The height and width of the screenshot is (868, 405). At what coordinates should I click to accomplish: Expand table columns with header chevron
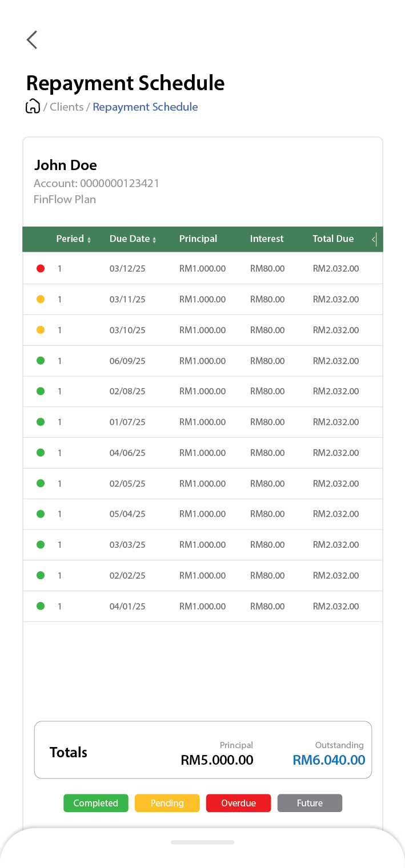[x=374, y=239]
